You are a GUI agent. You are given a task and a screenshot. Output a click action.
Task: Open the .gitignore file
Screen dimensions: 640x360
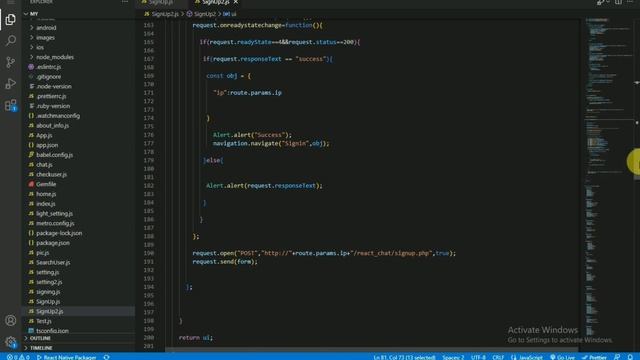click(x=49, y=77)
